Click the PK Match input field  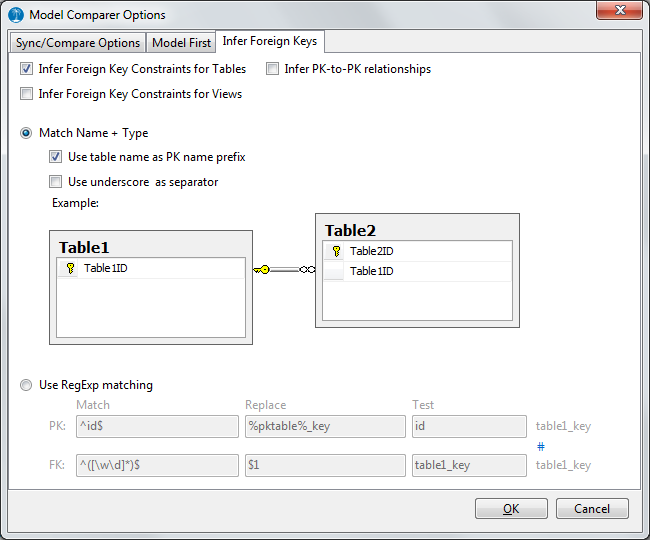click(x=156, y=427)
